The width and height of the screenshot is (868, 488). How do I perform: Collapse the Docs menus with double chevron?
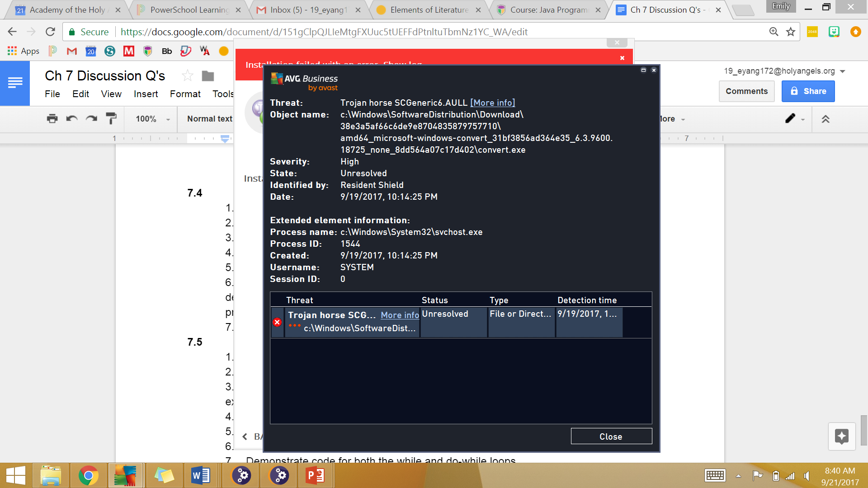826,119
